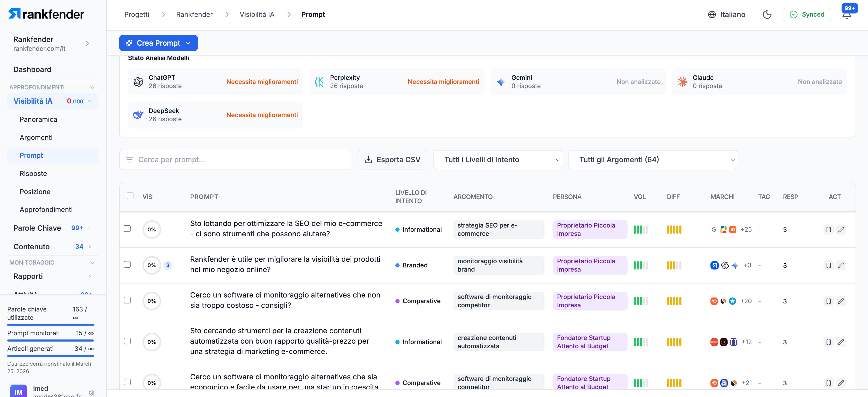The height and width of the screenshot is (397, 868).
Task: Check the select-all checkbox in table header
Action: [x=130, y=196]
